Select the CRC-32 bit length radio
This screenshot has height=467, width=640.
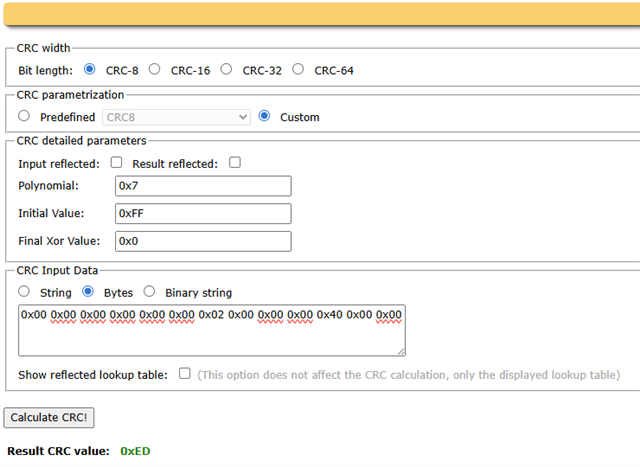[x=226, y=69]
